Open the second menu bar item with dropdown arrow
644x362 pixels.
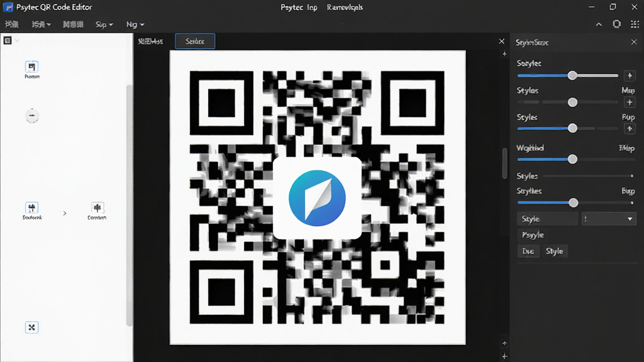(x=41, y=25)
